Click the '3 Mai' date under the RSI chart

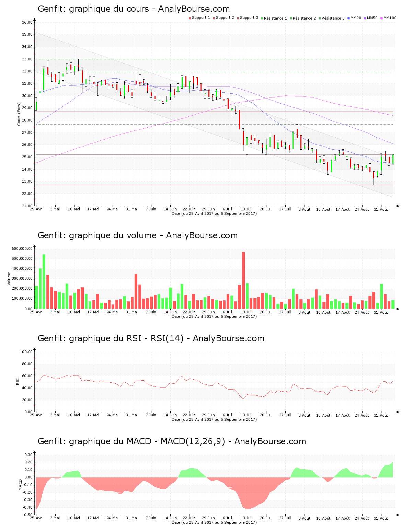[x=55, y=415]
